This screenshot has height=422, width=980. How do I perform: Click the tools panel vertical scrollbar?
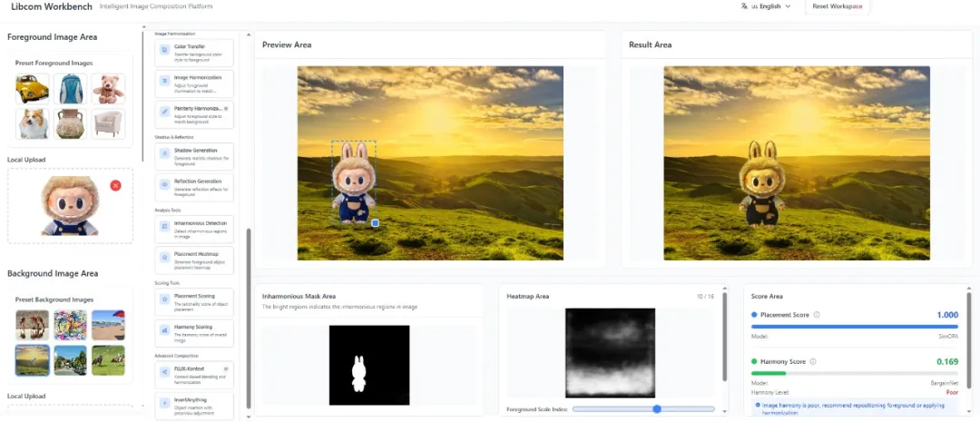point(249,318)
